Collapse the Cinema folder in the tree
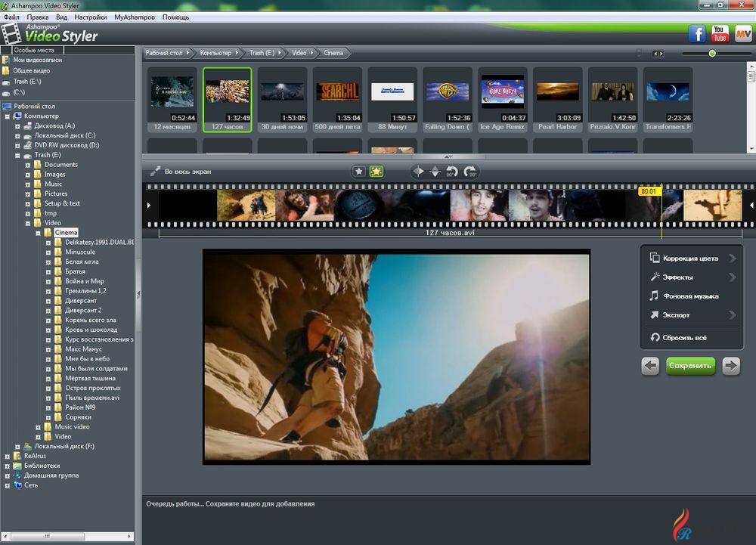 pyautogui.click(x=37, y=232)
